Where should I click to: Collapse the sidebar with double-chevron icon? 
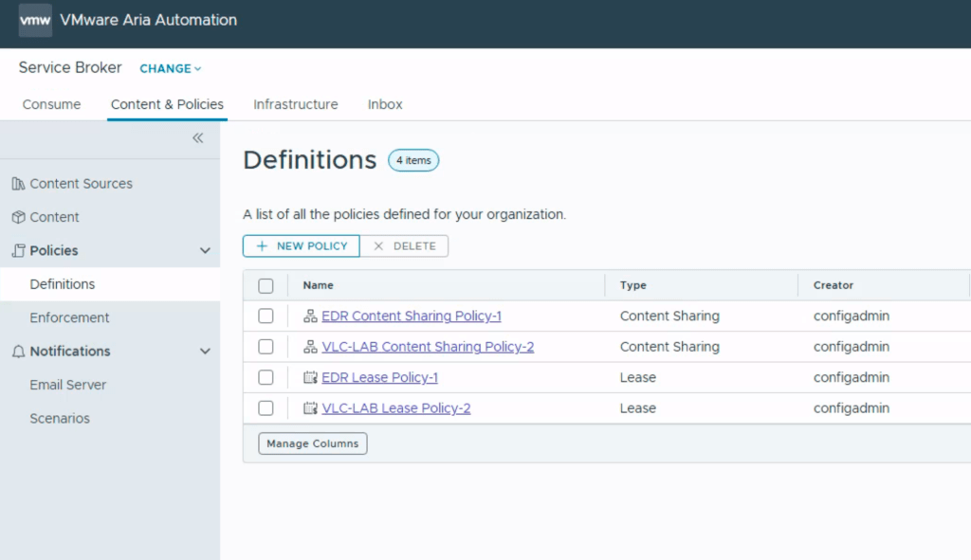coord(197,138)
